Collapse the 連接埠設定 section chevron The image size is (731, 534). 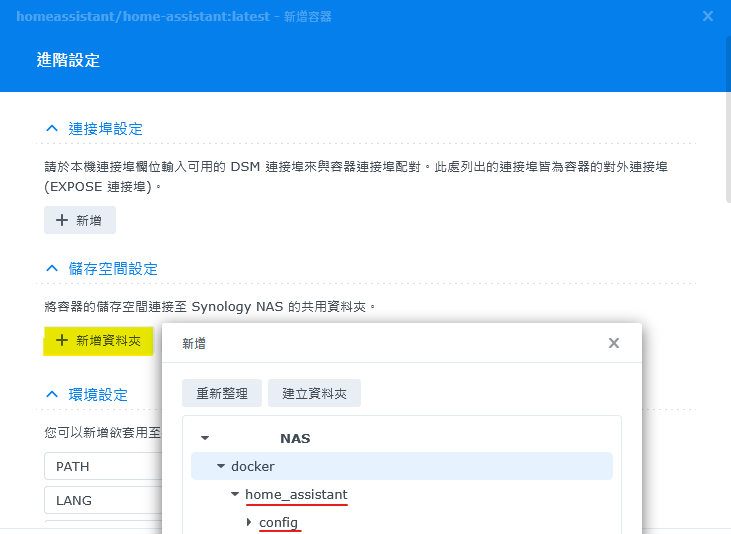click(52, 128)
